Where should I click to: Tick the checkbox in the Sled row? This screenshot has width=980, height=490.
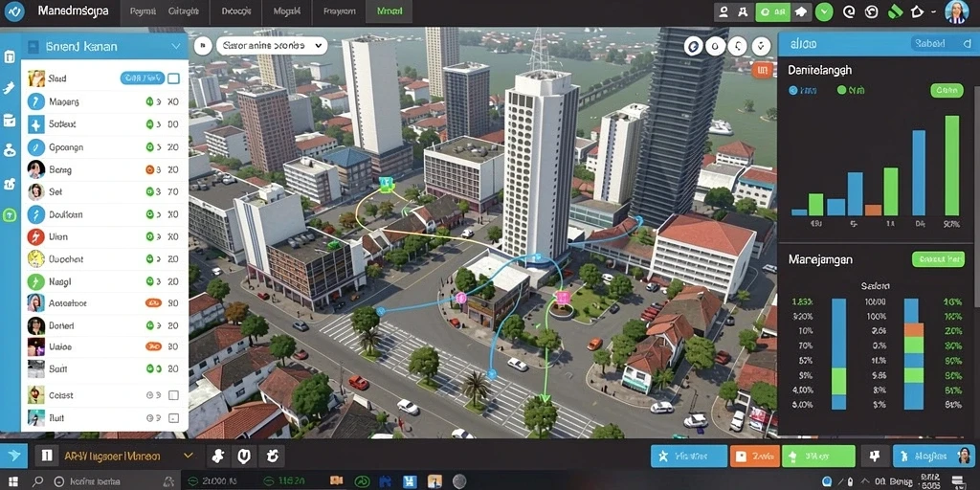(174, 78)
